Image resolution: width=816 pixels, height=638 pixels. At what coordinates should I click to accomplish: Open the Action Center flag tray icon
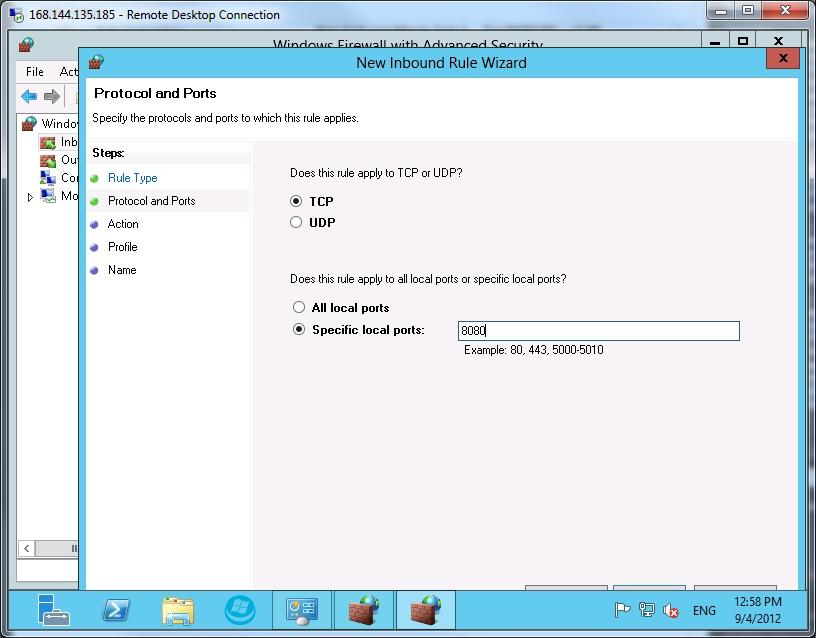pos(622,610)
